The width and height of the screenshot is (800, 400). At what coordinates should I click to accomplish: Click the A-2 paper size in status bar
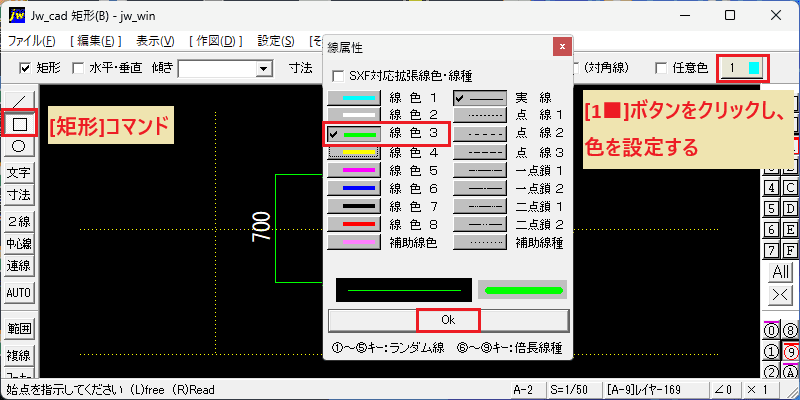click(527, 390)
